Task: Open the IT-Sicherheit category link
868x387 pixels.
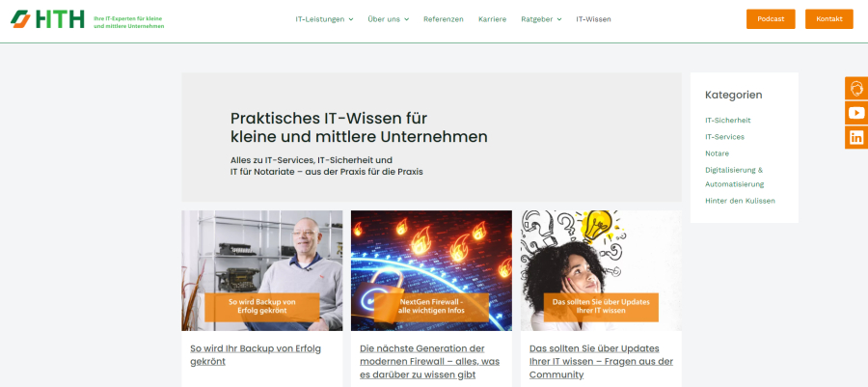Action: 727,121
